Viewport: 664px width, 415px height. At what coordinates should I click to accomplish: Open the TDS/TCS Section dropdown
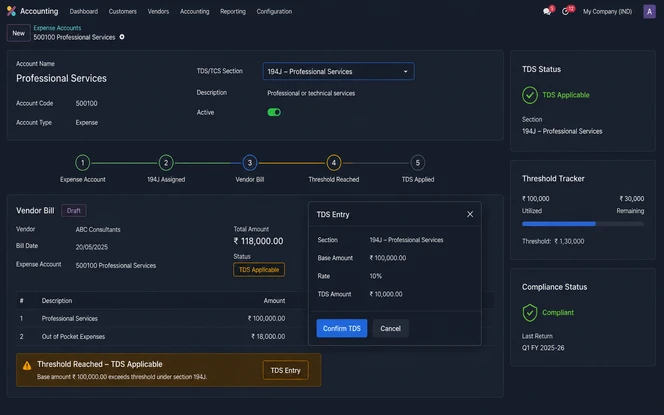[x=338, y=71]
